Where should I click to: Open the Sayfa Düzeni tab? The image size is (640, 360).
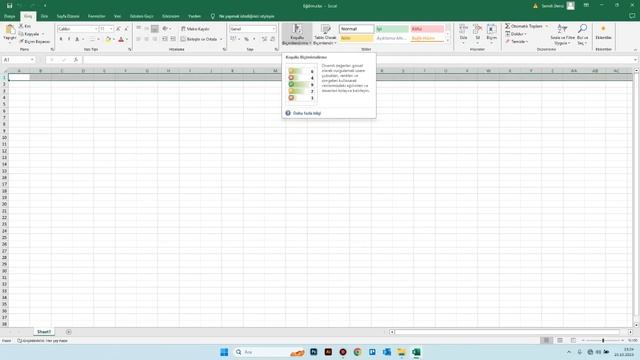pyautogui.click(x=68, y=16)
